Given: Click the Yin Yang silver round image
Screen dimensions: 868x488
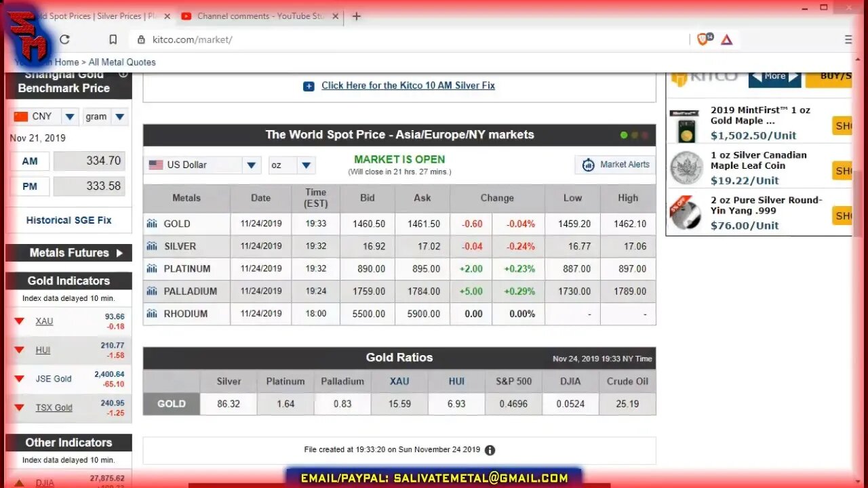Looking at the screenshot, I should [686, 213].
